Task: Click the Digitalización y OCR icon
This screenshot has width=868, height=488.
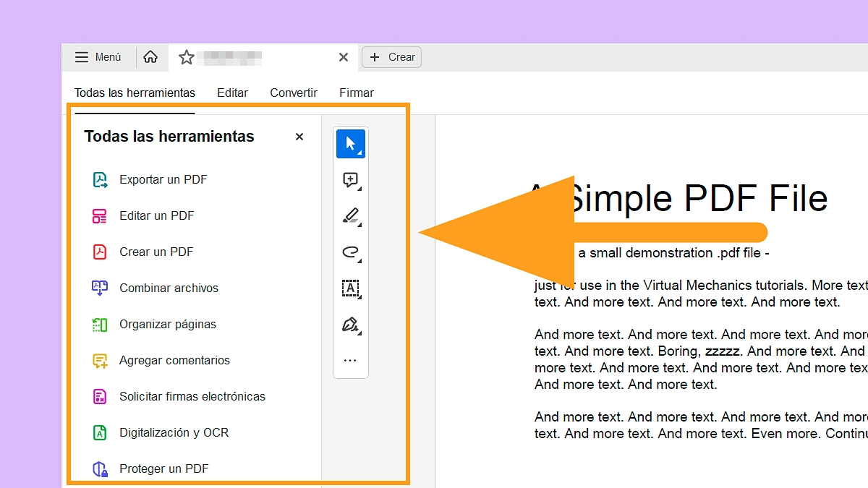Action: pos(100,432)
